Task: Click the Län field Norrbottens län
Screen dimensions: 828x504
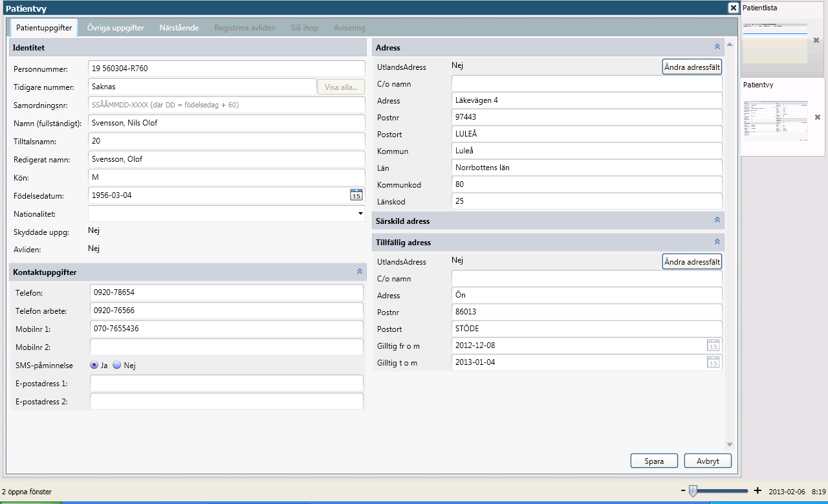Action: [x=587, y=168]
